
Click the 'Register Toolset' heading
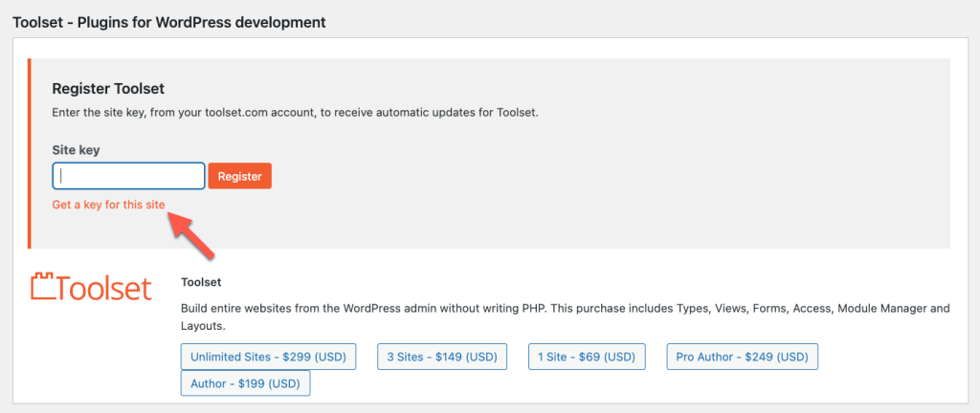tap(109, 89)
